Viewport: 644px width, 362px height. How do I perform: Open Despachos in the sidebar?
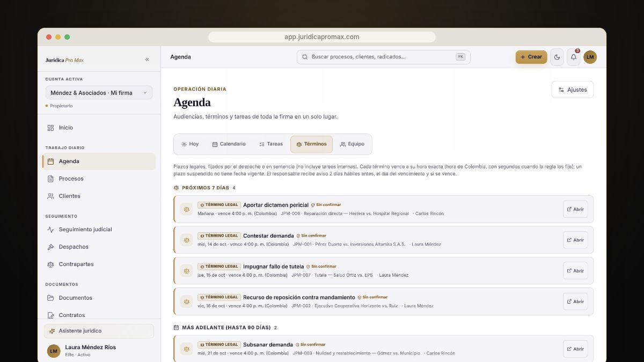99,247
